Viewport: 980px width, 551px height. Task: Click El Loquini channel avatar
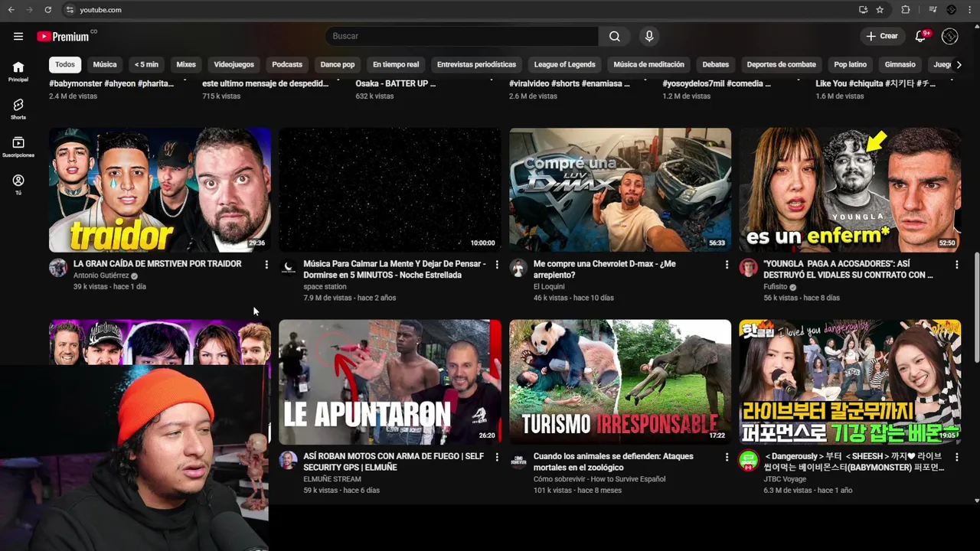[518, 268]
